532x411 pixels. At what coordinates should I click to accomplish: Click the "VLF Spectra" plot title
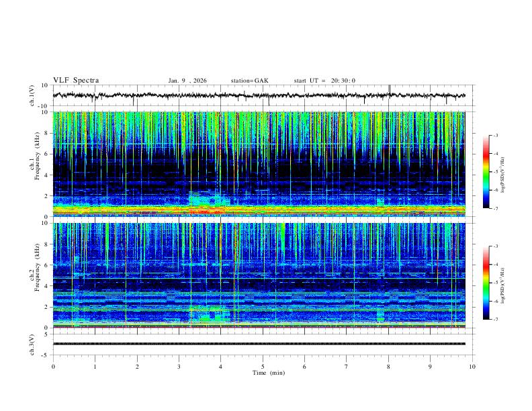76,81
